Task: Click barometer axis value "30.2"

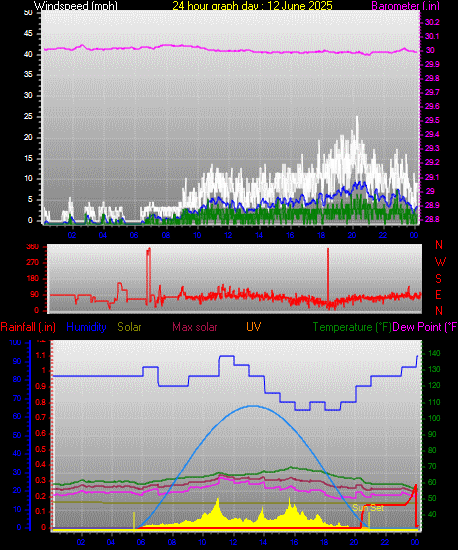Action: click(432, 22)
